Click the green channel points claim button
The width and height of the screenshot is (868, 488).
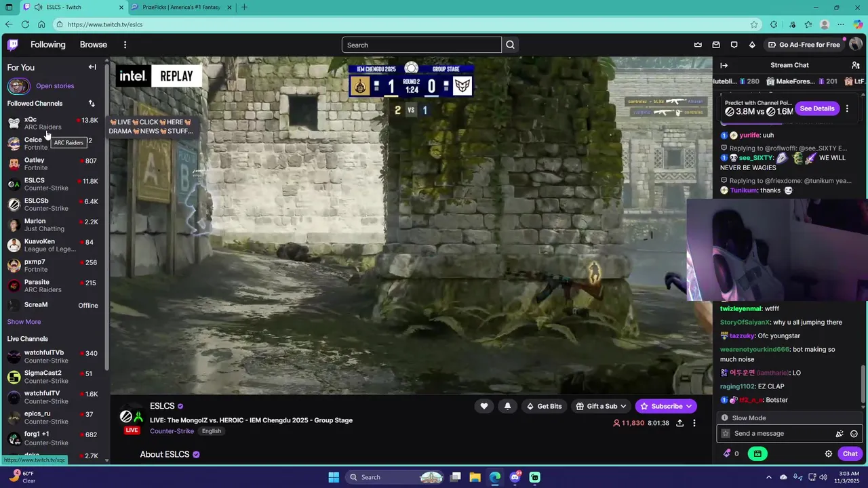click(x=757, y=453)
